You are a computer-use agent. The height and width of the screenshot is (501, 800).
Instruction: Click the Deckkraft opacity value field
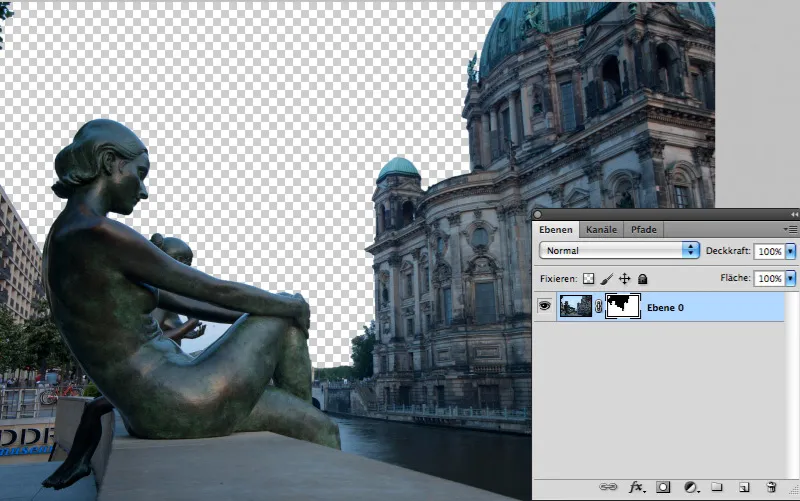click(x=769, y=251)
